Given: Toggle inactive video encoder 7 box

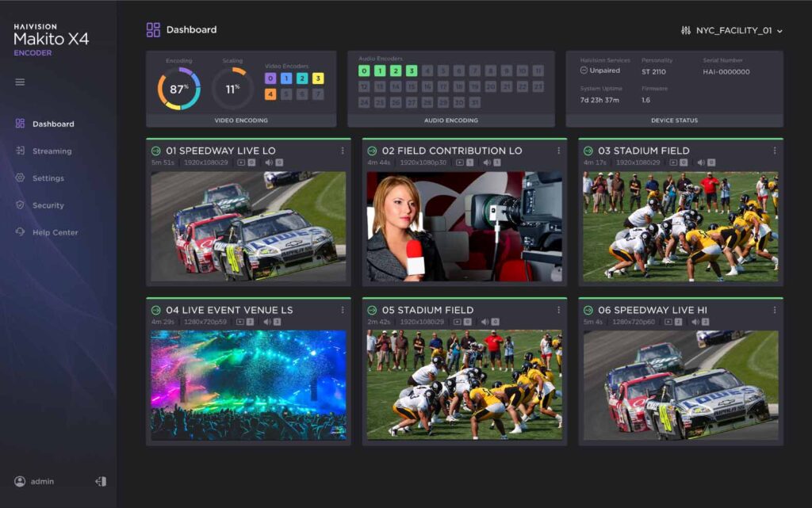Looking at the screenshot, I should [x=318, y=94].
